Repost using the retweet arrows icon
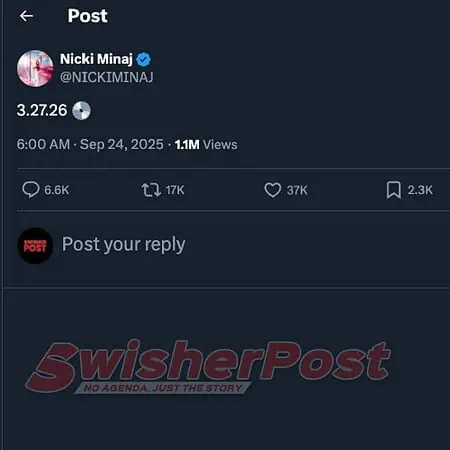The image size is (450, 450). point(151,190)
